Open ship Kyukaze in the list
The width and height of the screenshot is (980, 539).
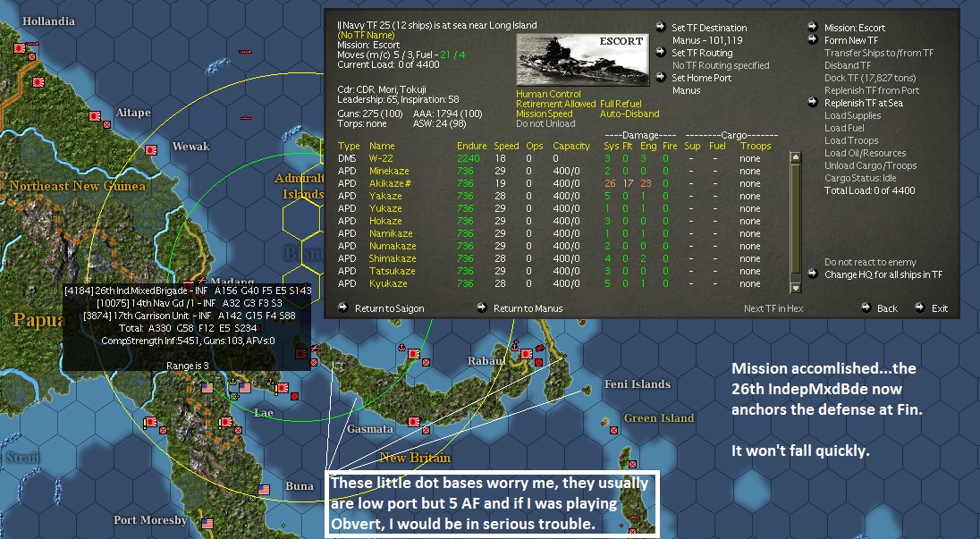click(387, 283)
